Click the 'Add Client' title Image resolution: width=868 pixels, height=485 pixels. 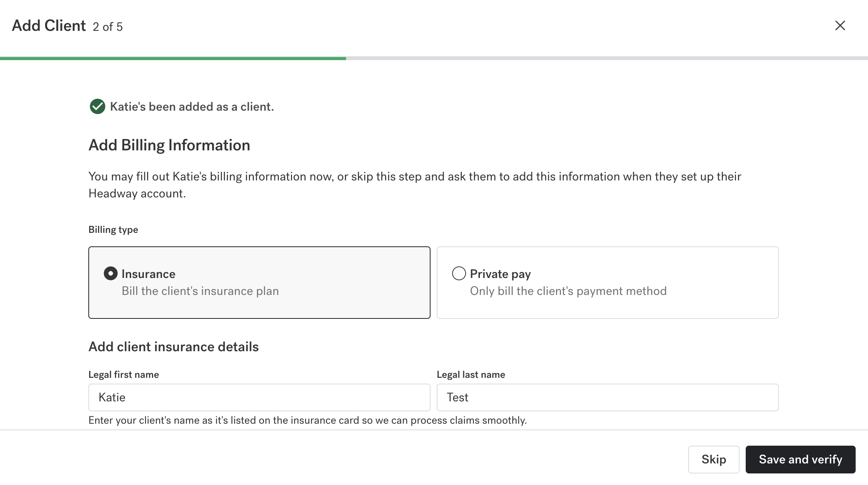coord(49,25)
